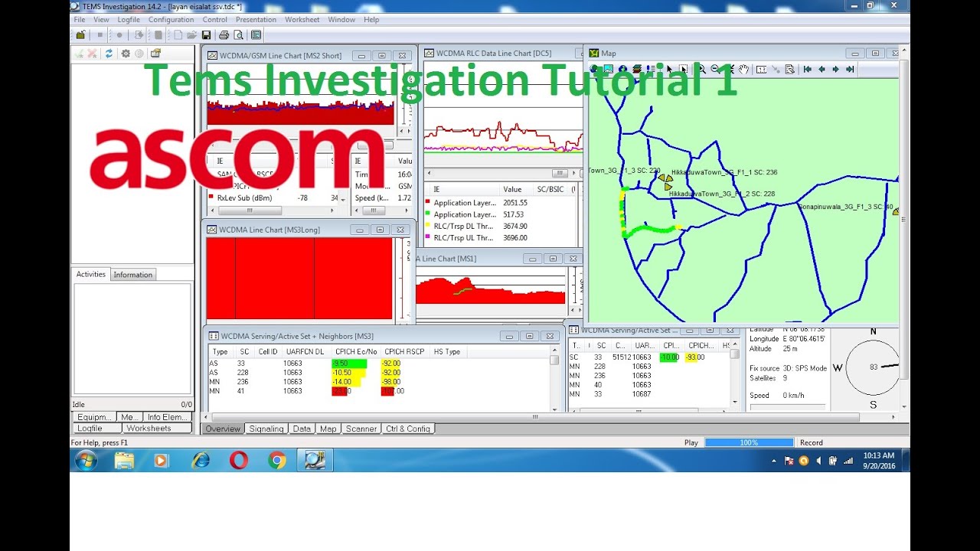Click the HS Type column header
980x551 pixels.
click(x=447, y=351)
